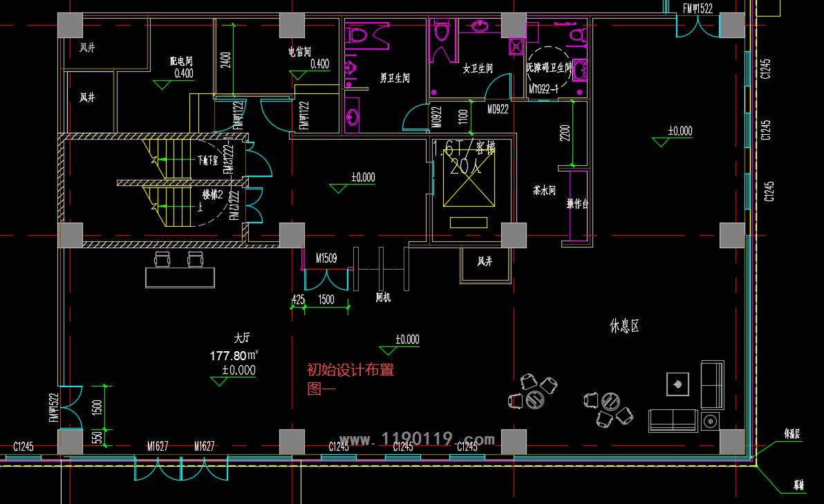Select the 休息区 zone label
This screenshot has height=504, width=824.
624,326
